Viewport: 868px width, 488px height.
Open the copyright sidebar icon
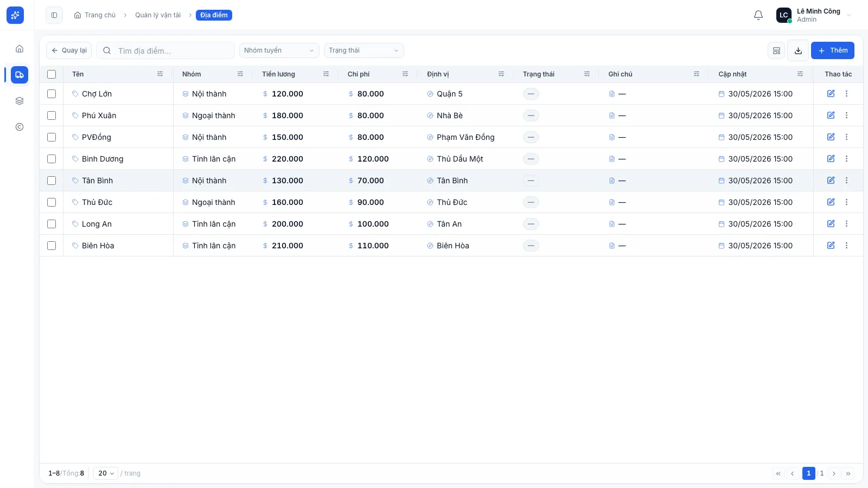tap(20, 127)
